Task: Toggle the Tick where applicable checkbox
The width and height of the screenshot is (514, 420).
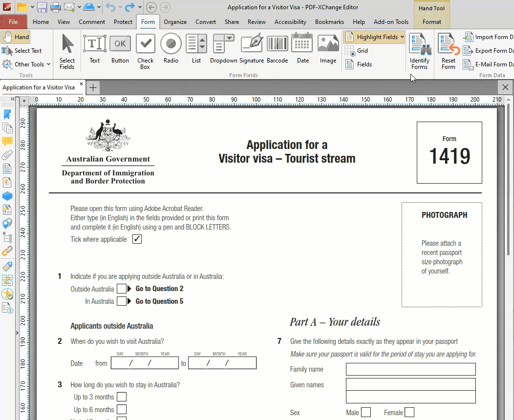Action: click(137, 239)
